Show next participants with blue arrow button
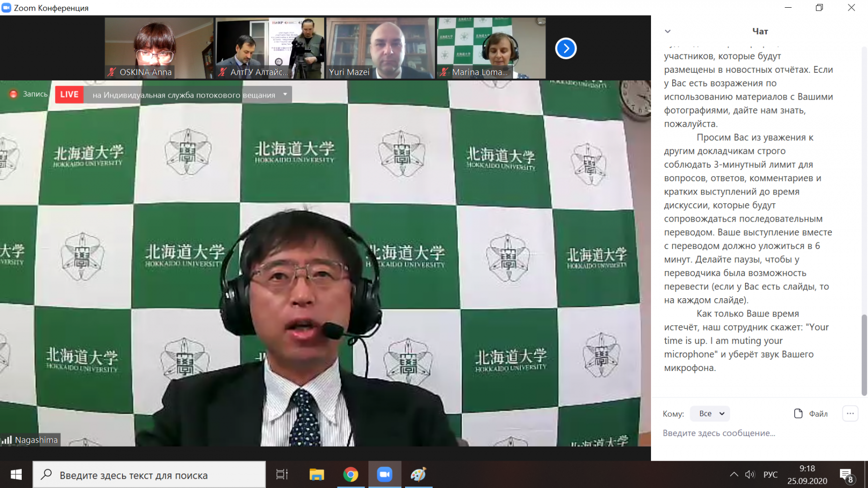The height and width of the screenshot is (488, 868). [566, 48]
